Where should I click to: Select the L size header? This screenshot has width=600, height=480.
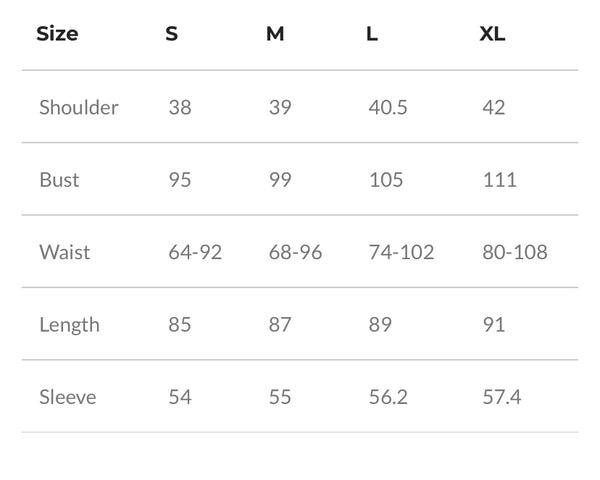point(372,34)
